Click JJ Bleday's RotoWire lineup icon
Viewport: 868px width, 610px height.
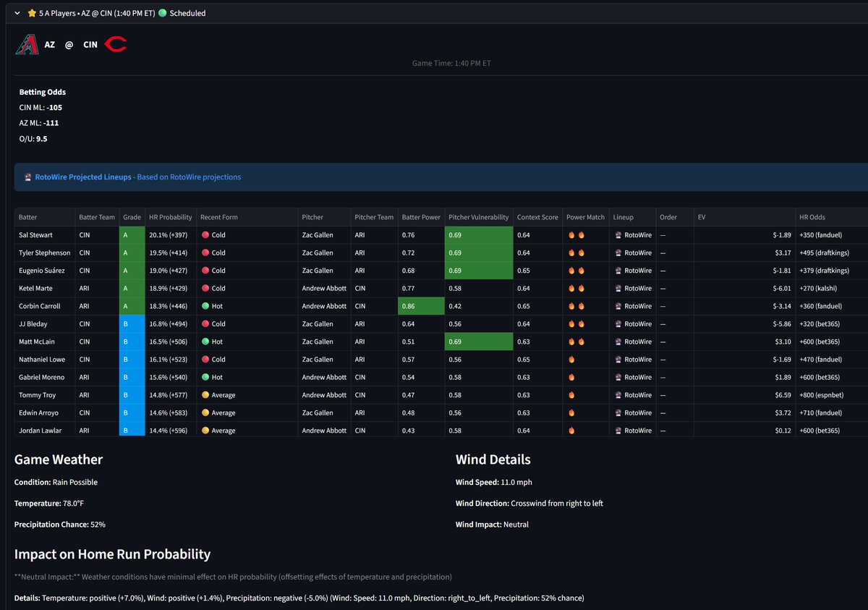tap(617, 324)
